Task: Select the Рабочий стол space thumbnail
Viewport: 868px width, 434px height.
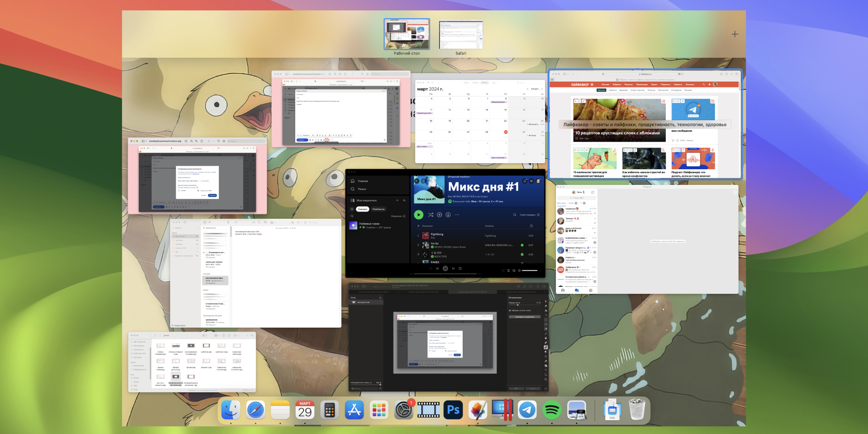Action: tap(407, 34)
